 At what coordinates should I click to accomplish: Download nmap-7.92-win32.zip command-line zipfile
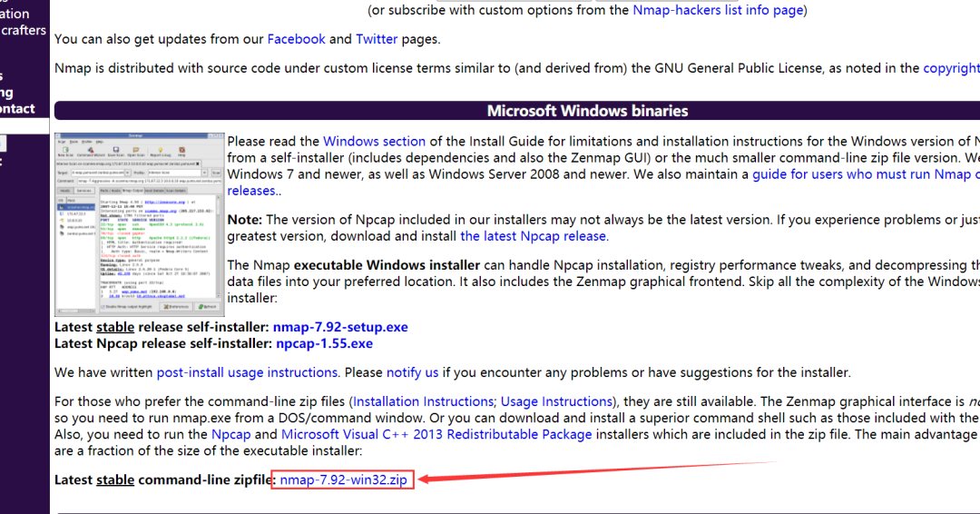[343, 479]
